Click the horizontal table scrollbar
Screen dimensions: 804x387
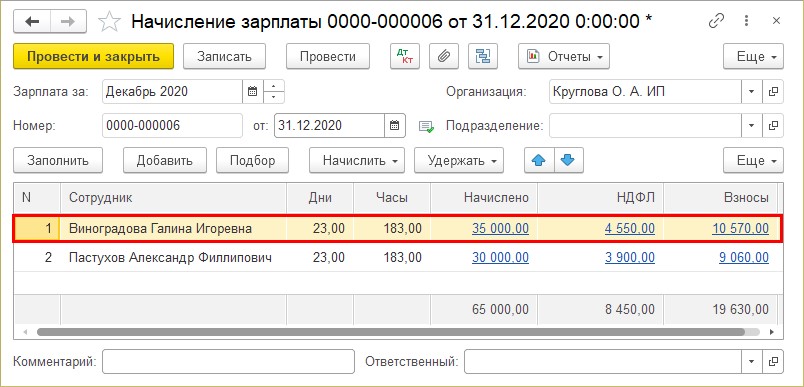coord(391,332)
